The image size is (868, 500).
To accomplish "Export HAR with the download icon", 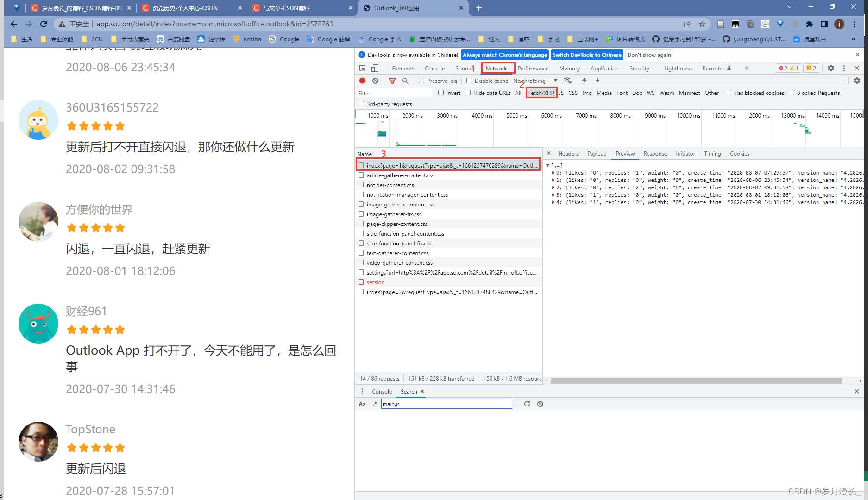I will 598,81.
